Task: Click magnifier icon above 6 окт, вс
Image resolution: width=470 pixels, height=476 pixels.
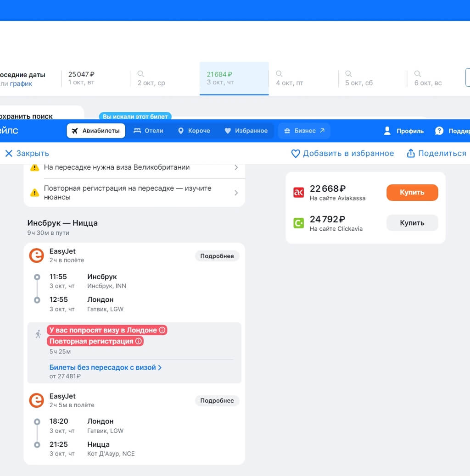Action: (x=418, y=74)
